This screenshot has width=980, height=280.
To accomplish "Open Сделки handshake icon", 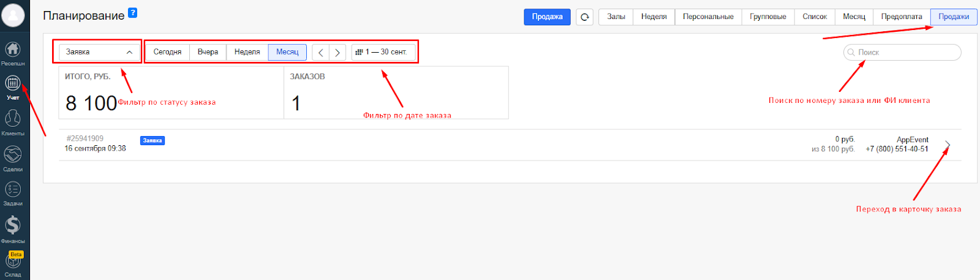I will (x=13, y=154).
